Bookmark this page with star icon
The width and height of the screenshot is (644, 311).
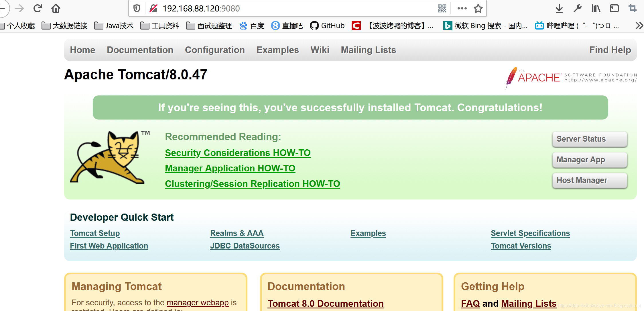pyautogui.click(x=478, y=9)
